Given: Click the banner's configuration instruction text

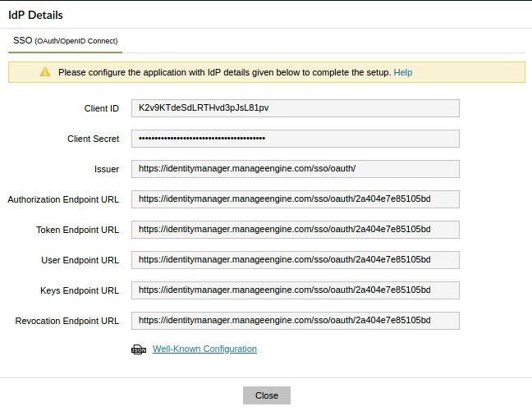Looking at the screenshot, I should [x=224, y=72].
